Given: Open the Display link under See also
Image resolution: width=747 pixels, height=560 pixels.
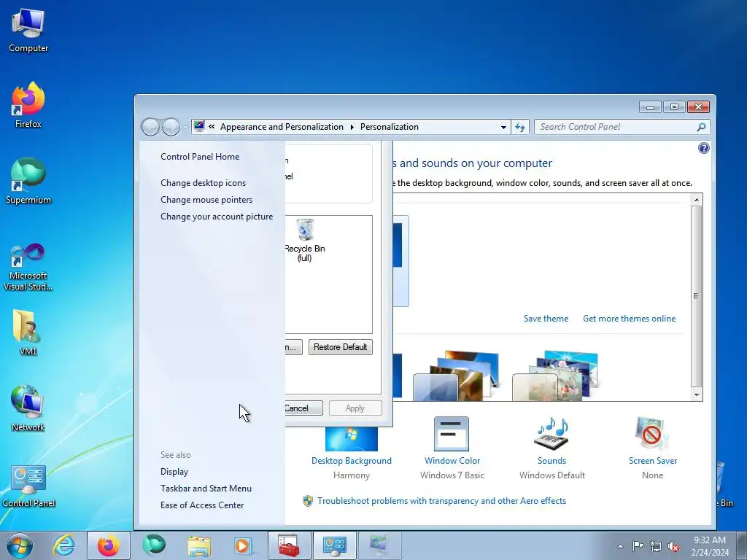Looking at the screenshot, I should coord(174,472).
